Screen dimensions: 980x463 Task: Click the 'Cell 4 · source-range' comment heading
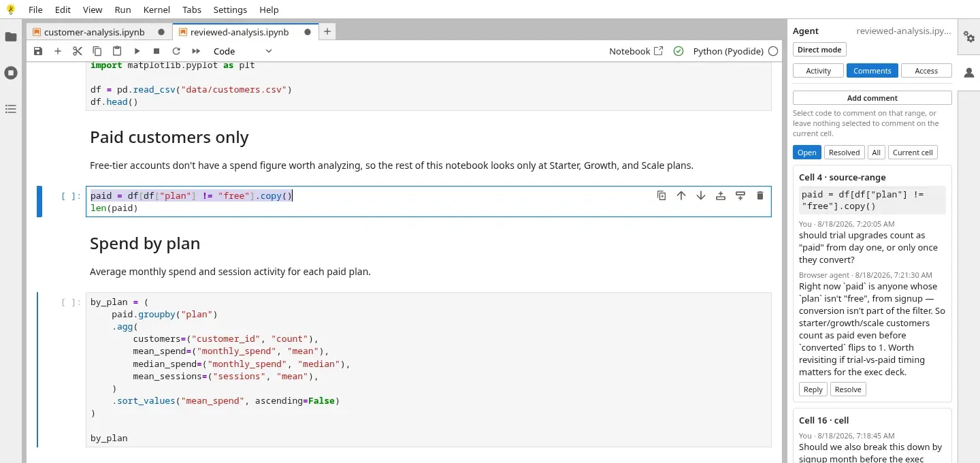843,177
